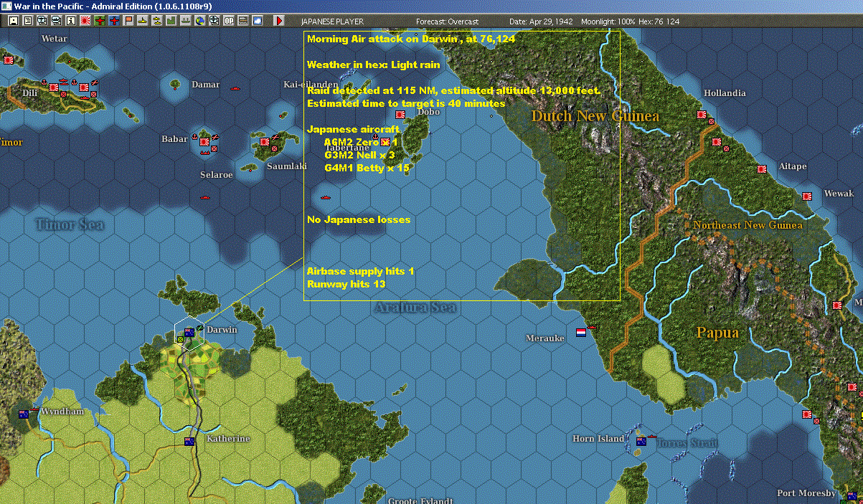Viewport: 863px width, 504px height.
Task: Select the Dutch flag at Merauke
Action: click(x=581, y=333)
